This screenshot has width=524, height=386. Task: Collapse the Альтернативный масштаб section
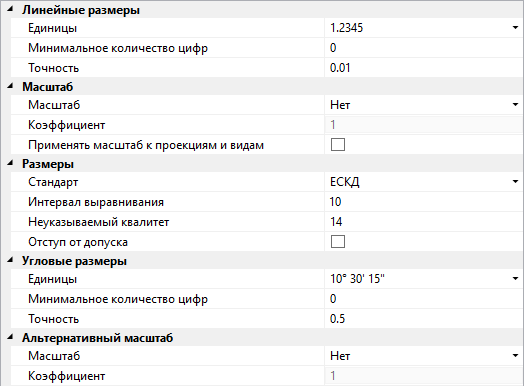click(x=10, y=338)
